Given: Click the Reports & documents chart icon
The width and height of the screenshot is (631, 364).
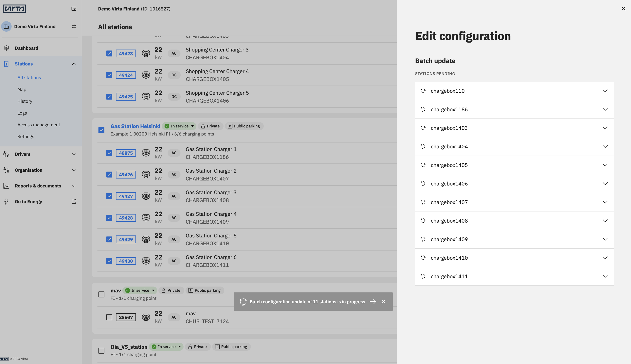Looking at the screenshot, I should pyautogui.click(x=6, y=186).
